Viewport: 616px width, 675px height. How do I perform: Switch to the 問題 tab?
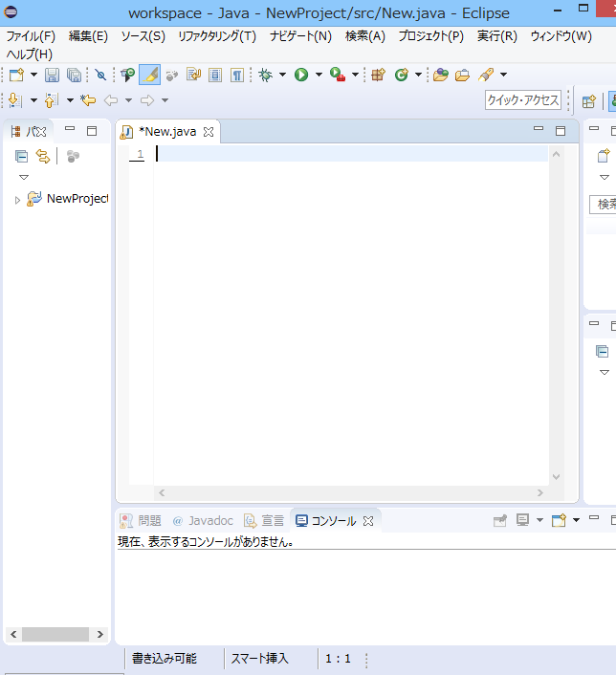click(x=141, y=521)
